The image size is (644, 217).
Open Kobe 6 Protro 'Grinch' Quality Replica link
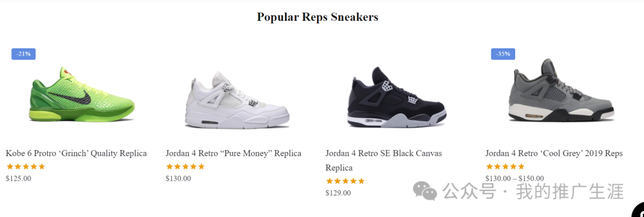tap(76, 153)
